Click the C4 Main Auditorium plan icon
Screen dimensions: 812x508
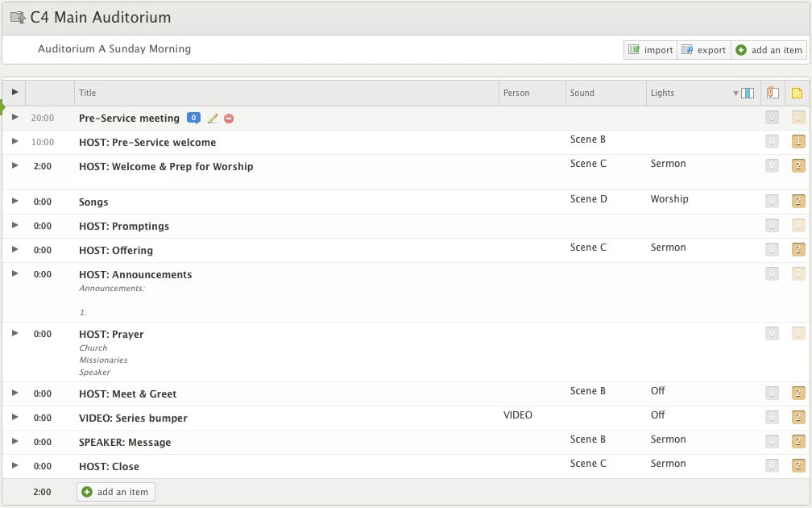18,18
